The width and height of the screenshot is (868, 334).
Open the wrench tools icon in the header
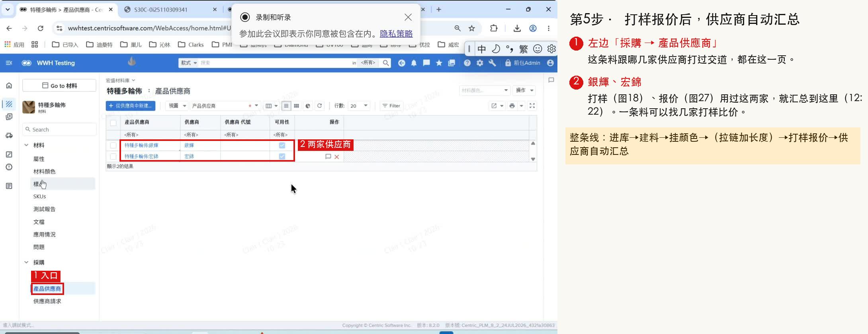click(492, 63)
